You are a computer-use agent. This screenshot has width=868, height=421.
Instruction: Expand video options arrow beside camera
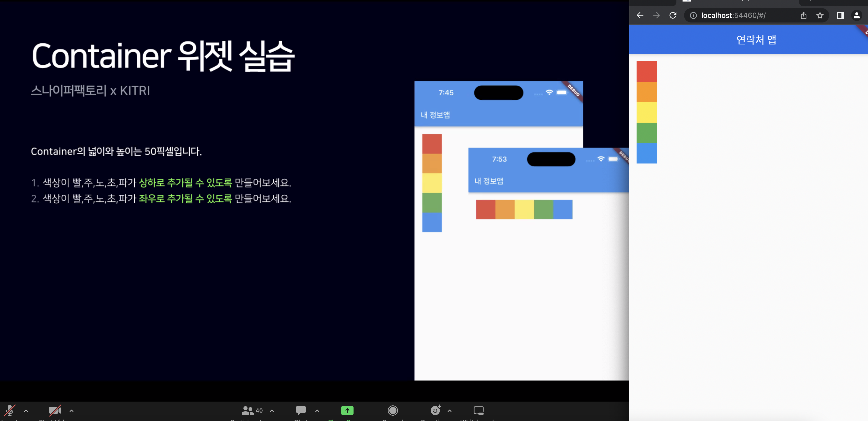(x=72, y=411)
